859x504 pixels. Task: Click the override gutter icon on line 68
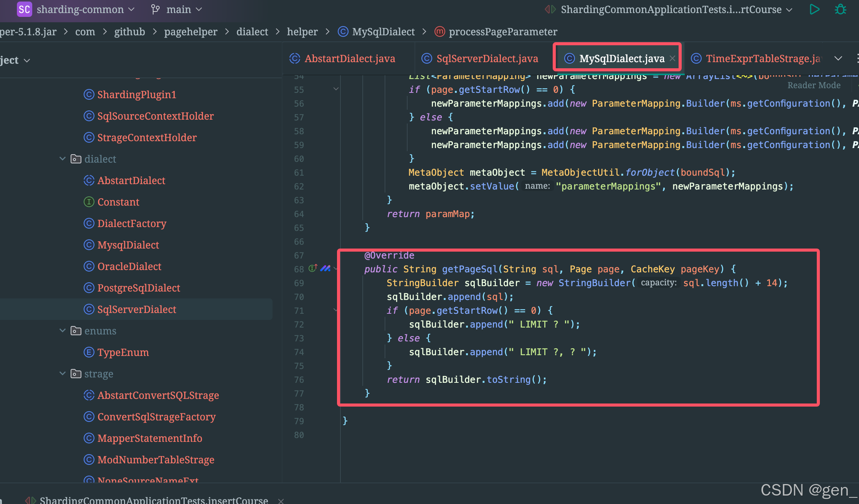(313, 268)
